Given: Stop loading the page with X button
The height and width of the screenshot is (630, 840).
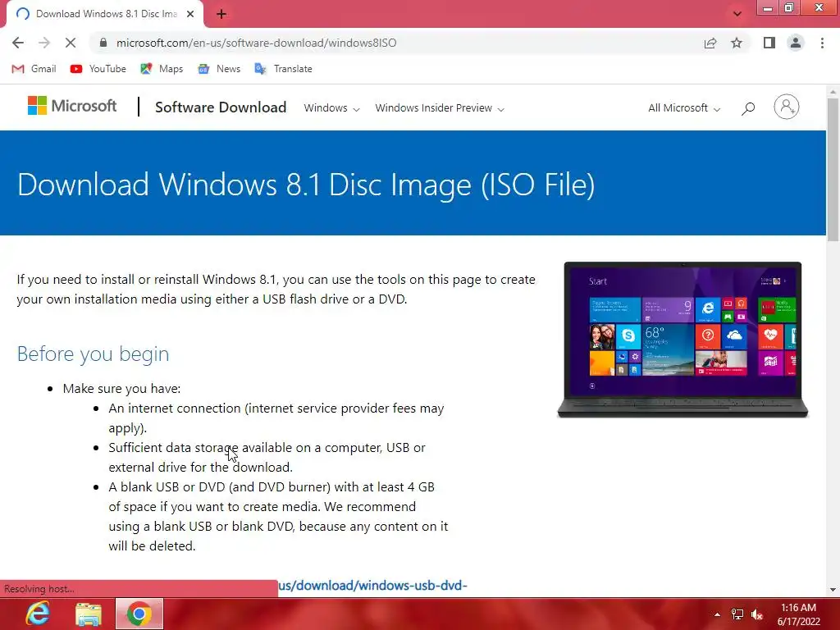Looking at the screenshot, I should tap(71, 43).
